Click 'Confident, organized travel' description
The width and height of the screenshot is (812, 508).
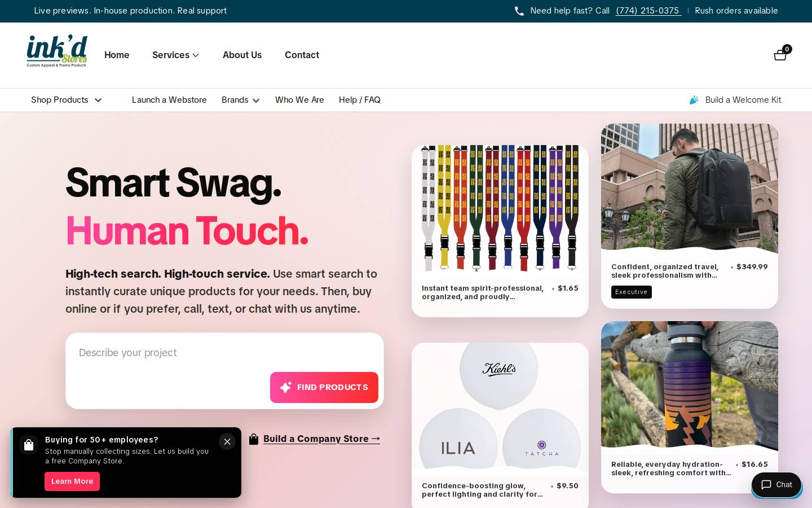[x=665, y=271]
